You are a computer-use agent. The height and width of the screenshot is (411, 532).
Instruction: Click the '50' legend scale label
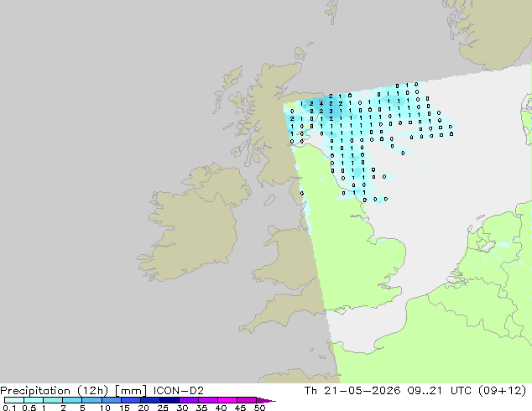tap(259, 408)
